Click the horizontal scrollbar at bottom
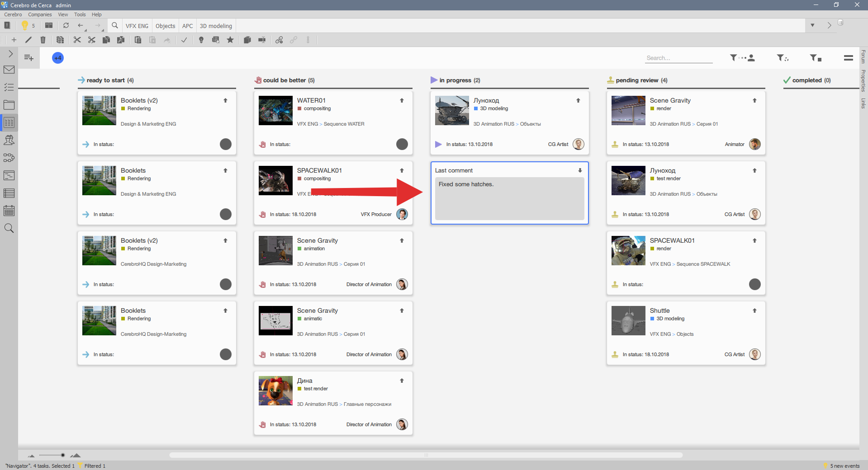This screenshot has width=868, height=470. pos(426,455)
